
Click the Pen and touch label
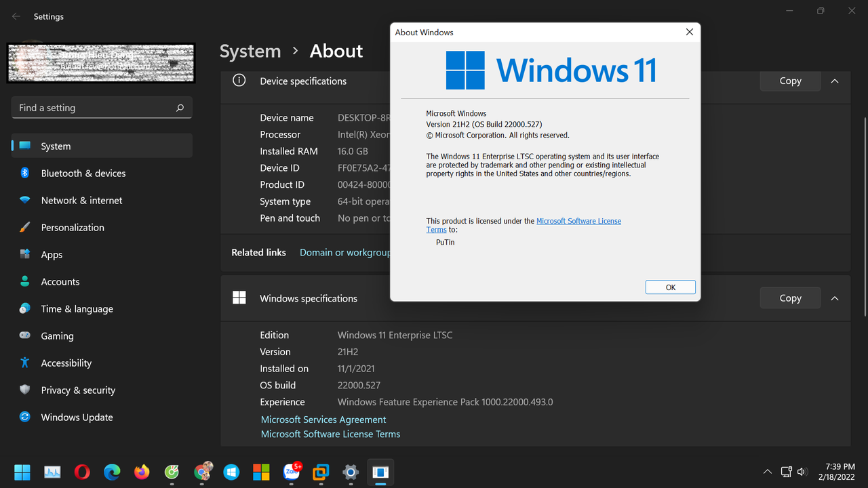pos(290,218)
